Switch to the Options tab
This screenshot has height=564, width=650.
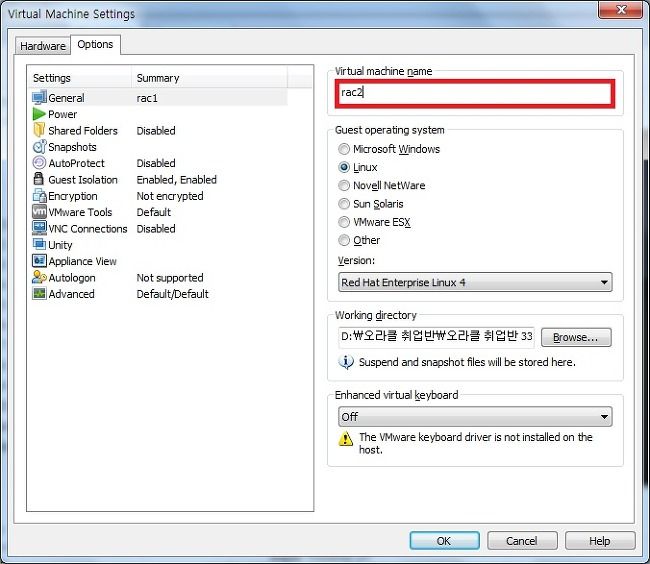95,44
